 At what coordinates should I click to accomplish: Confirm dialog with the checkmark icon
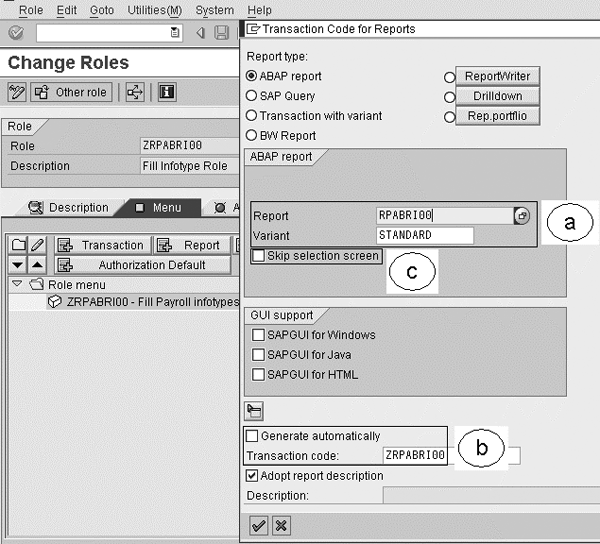259,525
